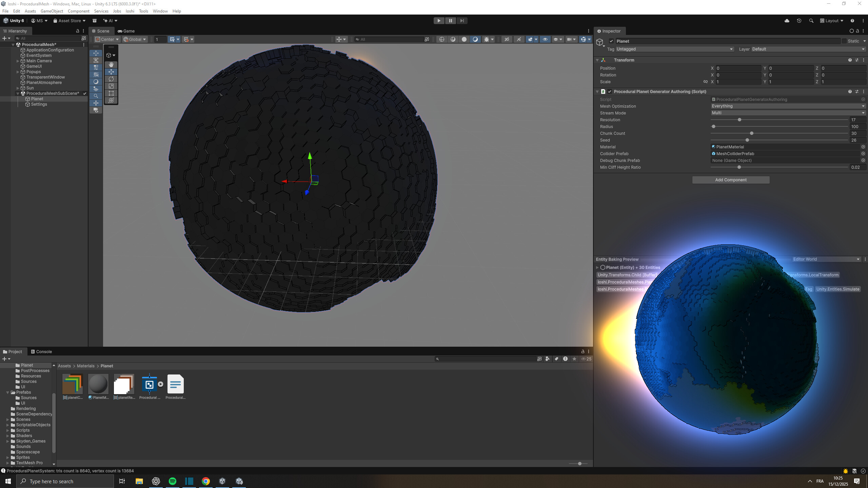Select the Scale tool in the scene overlay
Screen dimensions: 868x488
tap(111, 86)
